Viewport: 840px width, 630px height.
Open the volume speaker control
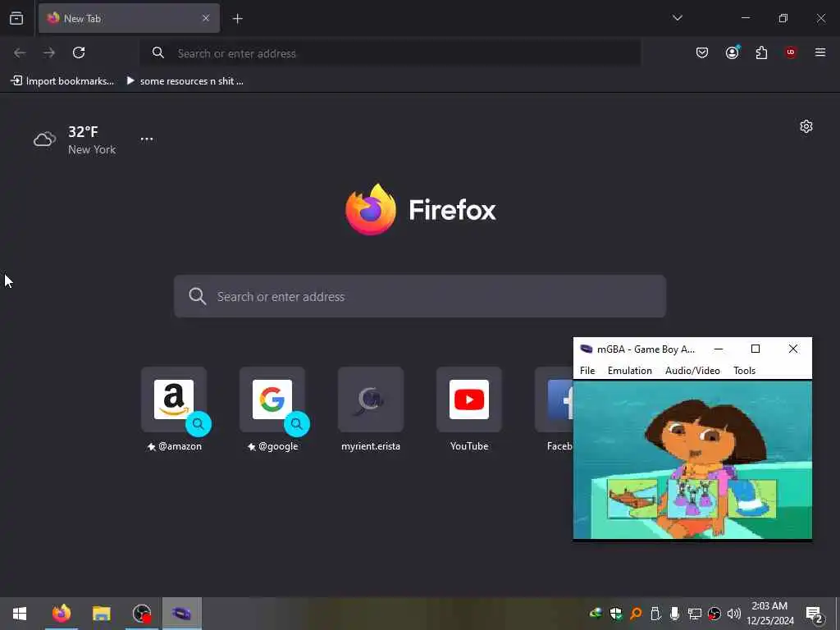pos(734,614)
